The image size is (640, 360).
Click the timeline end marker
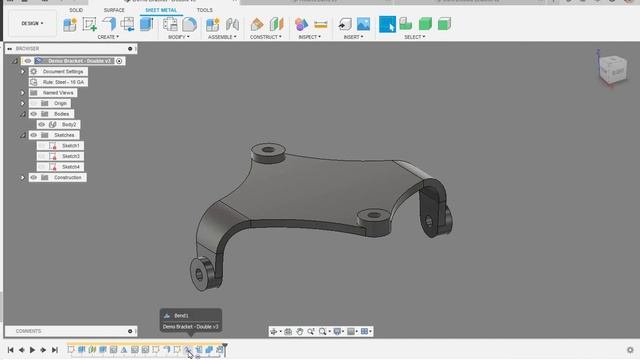pos(225,349)
